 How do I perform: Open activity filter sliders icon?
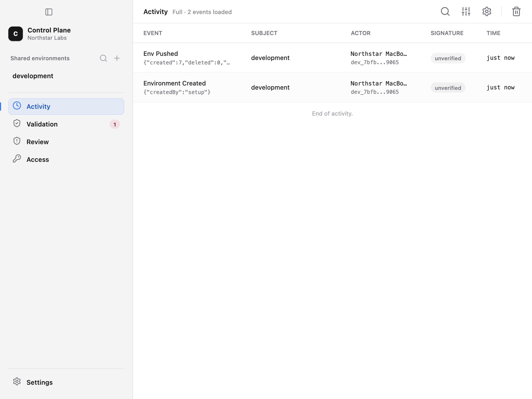[x=466, y=11]
